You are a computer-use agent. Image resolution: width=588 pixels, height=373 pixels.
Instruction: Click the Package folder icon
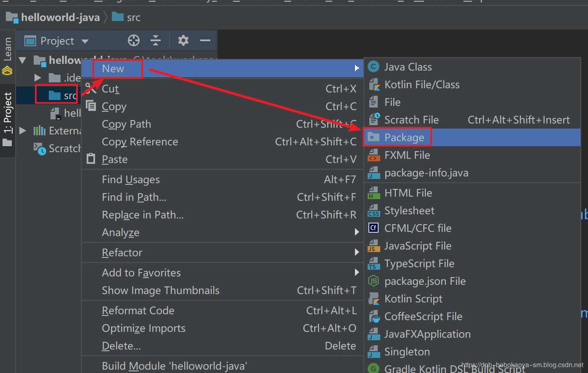point(373,137)
